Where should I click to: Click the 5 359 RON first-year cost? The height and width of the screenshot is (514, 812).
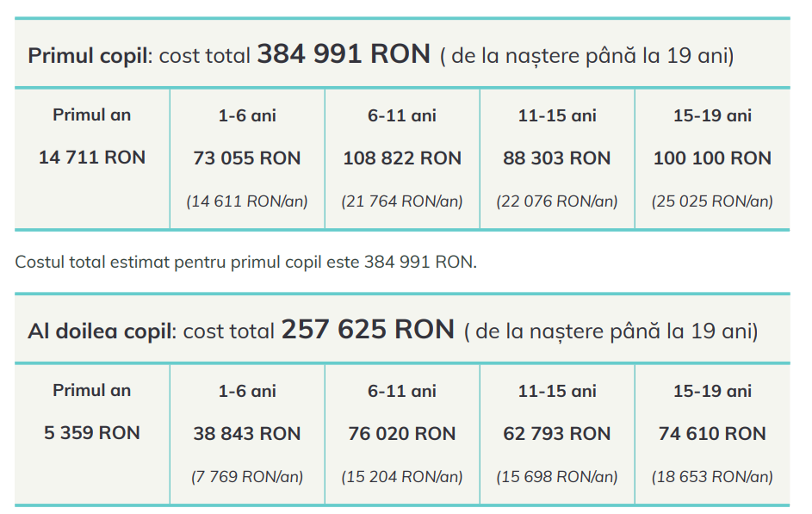[x=92, y=433]
